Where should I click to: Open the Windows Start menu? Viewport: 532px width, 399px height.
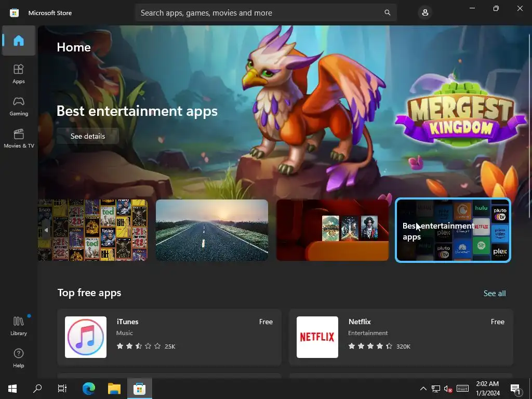[12, 389]
